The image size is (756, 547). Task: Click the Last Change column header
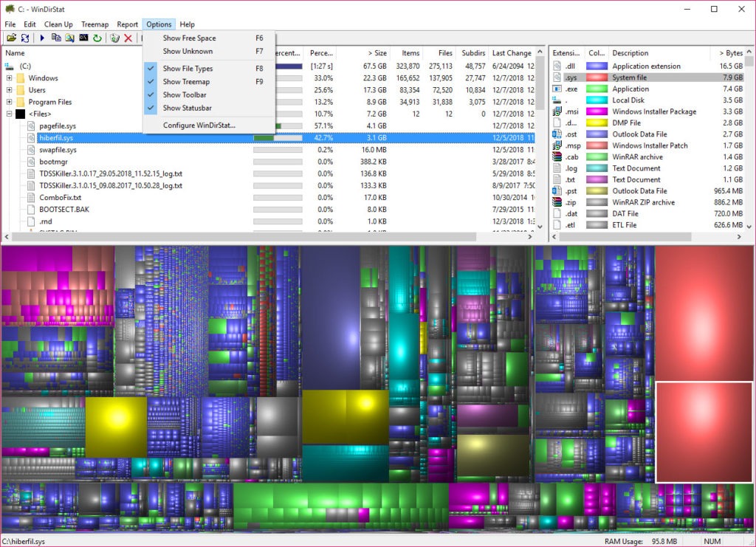coord(512,53)
